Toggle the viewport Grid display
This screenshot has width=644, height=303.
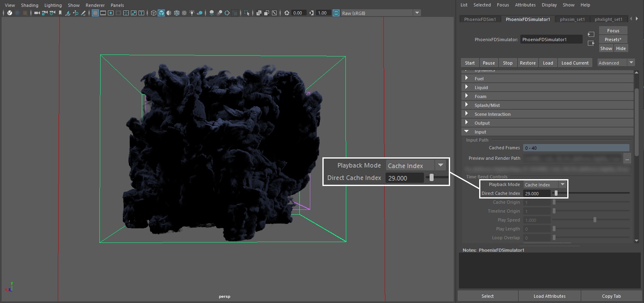point(95,13)
